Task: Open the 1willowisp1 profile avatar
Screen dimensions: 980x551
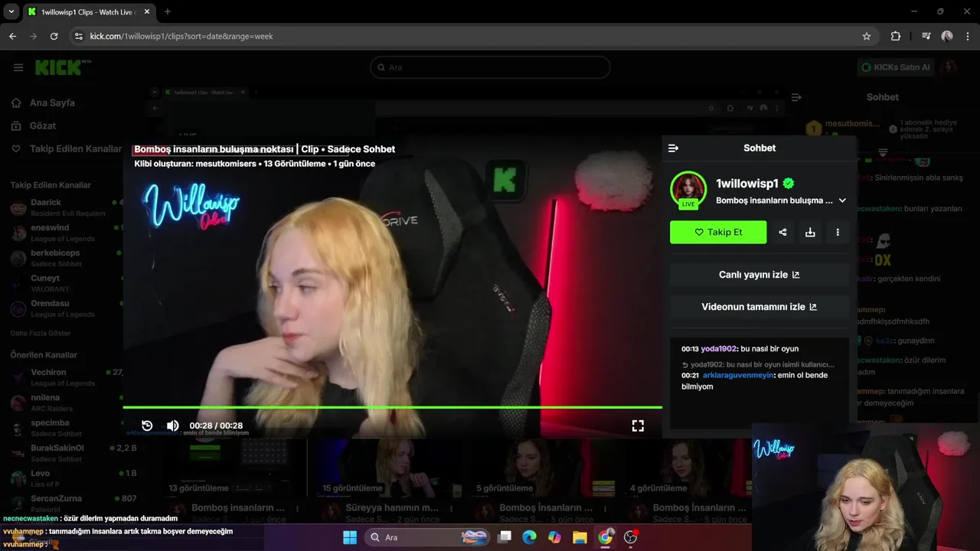Action: point(688,190)
